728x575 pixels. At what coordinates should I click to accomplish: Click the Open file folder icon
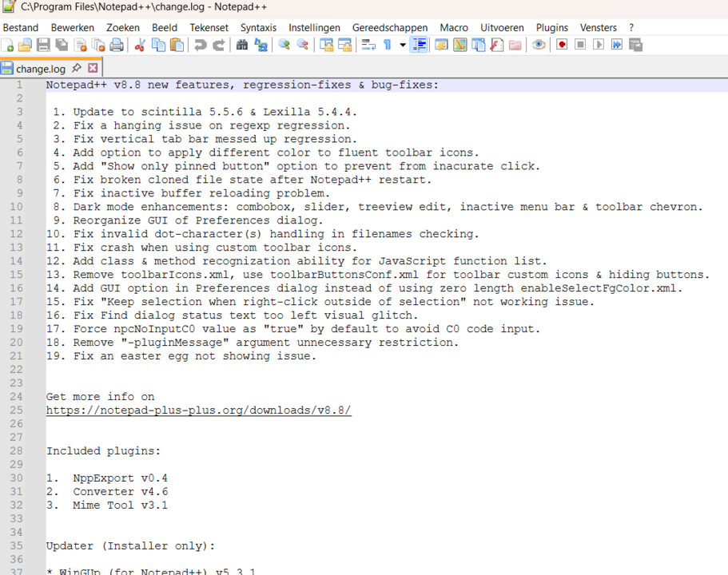click(25, 45)
